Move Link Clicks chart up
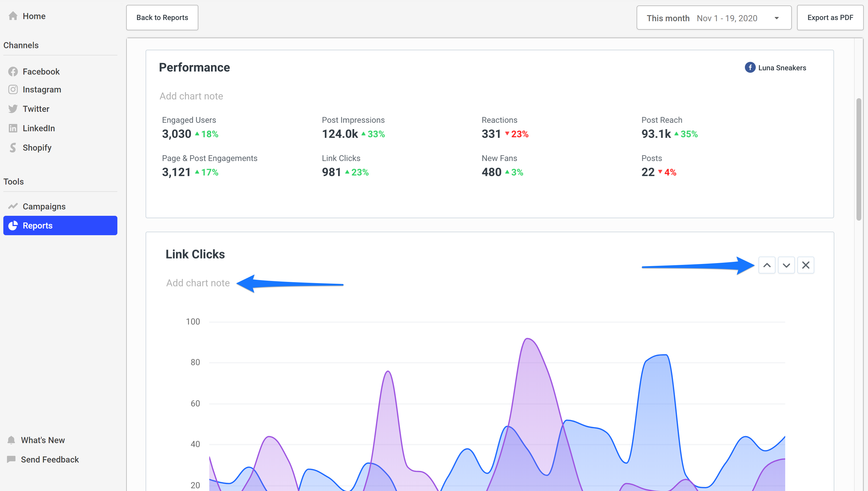This screenshot has height=491, width=868. pyautogui.click(x=766, y=265)
